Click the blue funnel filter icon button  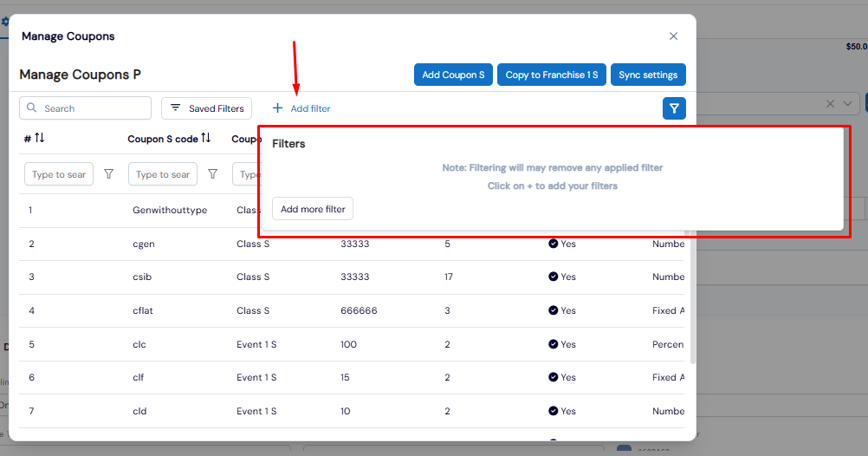pyautogui.click(x=674, y=108)
